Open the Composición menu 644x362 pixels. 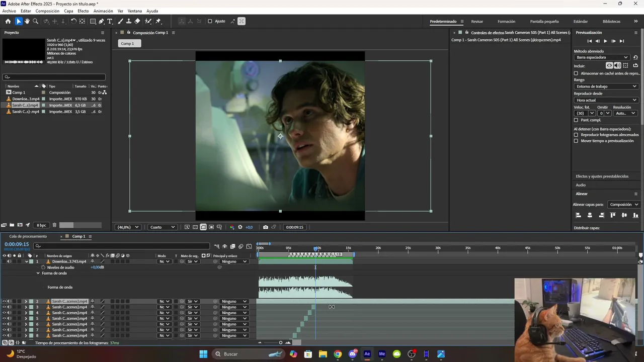[x=47, y=11]
